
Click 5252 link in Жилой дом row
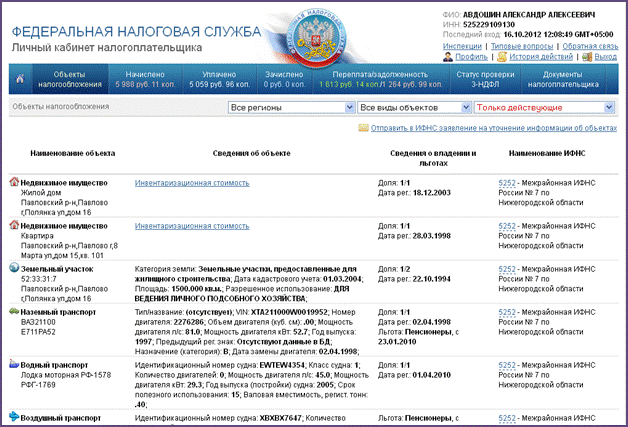pyautogui.click(x=507, y=183)
